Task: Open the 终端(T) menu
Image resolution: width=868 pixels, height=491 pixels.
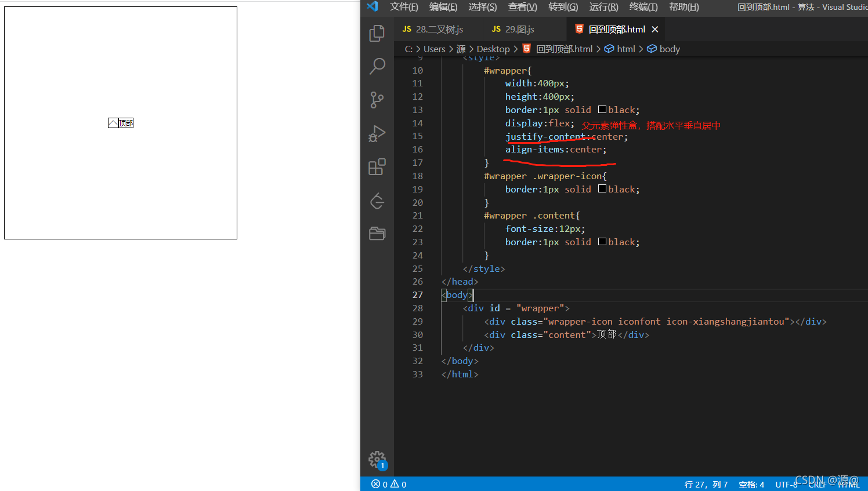Action: point(643,7)
